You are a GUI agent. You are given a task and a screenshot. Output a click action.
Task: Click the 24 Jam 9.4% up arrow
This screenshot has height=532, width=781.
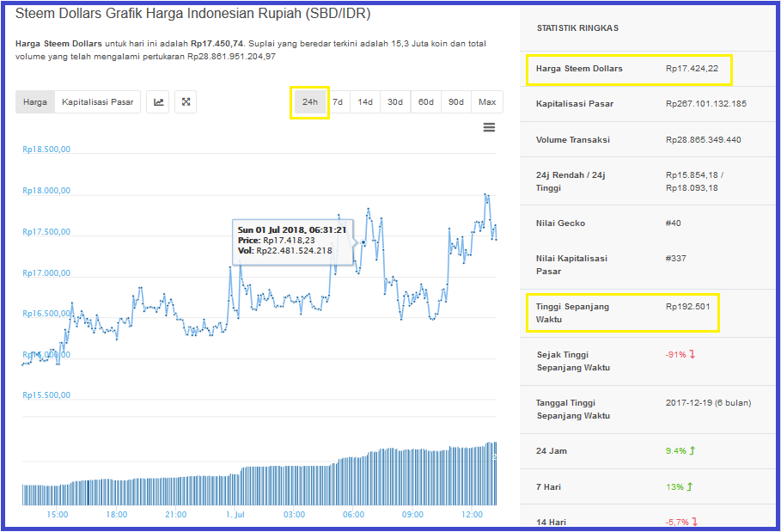(x=693, y=451)
